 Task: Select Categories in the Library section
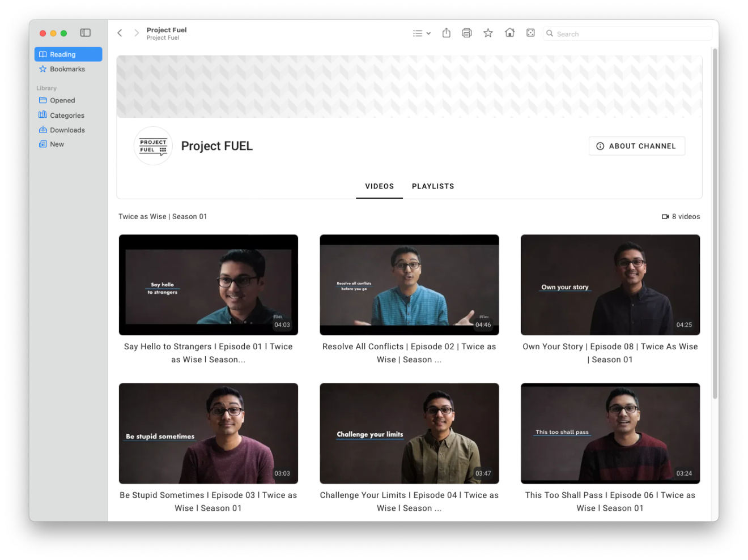point(67,115)
